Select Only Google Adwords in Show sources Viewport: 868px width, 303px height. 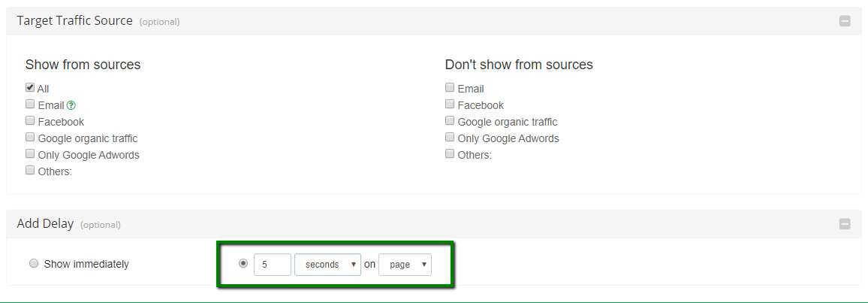(30, 154)
